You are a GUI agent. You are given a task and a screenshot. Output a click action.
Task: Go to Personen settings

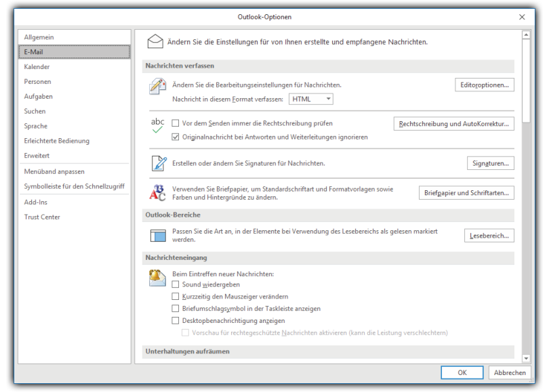coord(75,81)
